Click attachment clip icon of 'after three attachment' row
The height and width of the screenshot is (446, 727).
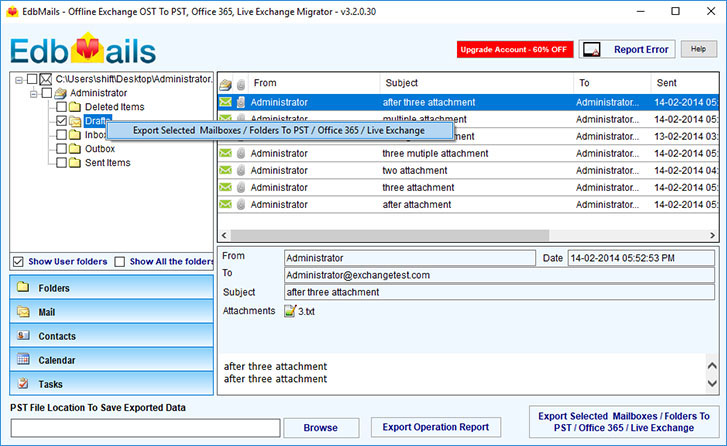click(241, 102)
